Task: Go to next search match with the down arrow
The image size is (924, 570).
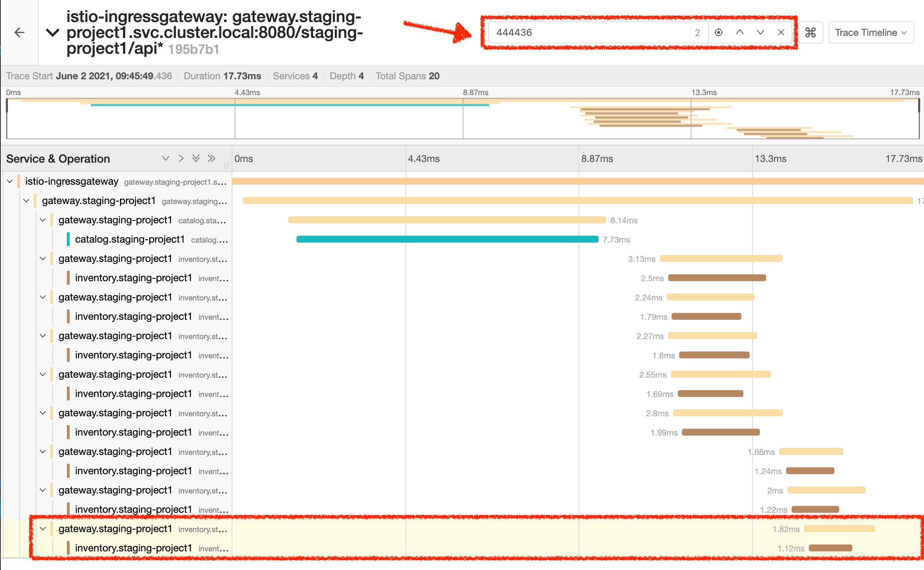Action: click(760, 32)
